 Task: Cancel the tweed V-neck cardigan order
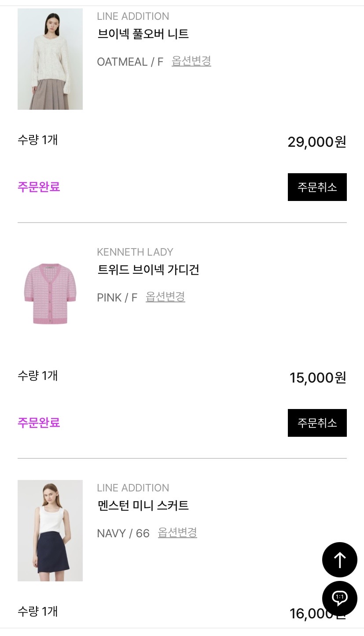317,423
